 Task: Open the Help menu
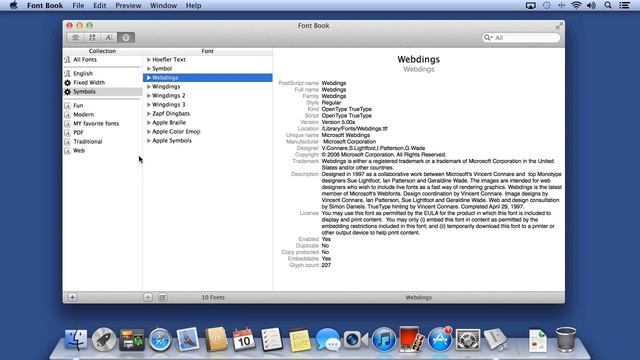(193, 5)
